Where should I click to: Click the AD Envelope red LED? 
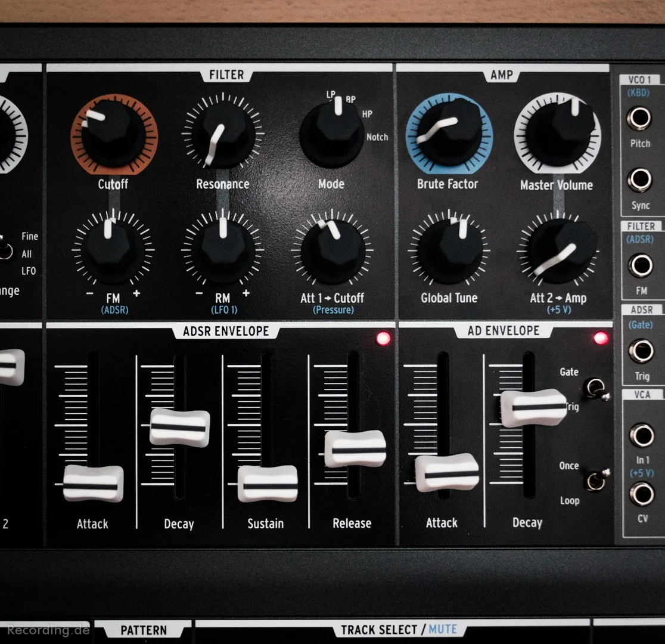[601, 338]
